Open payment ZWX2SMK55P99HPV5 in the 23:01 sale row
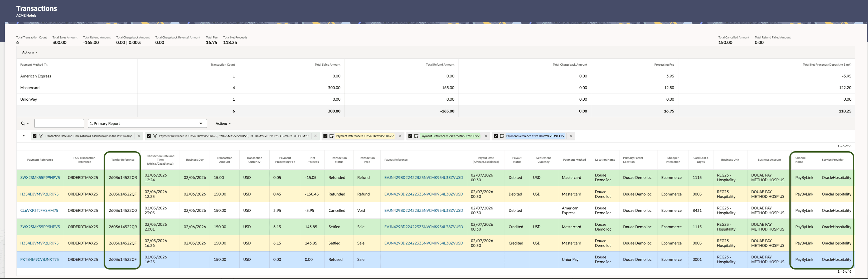Image resolution: width=868 pixels, height=279 pixels. click(x=40, y=227)
